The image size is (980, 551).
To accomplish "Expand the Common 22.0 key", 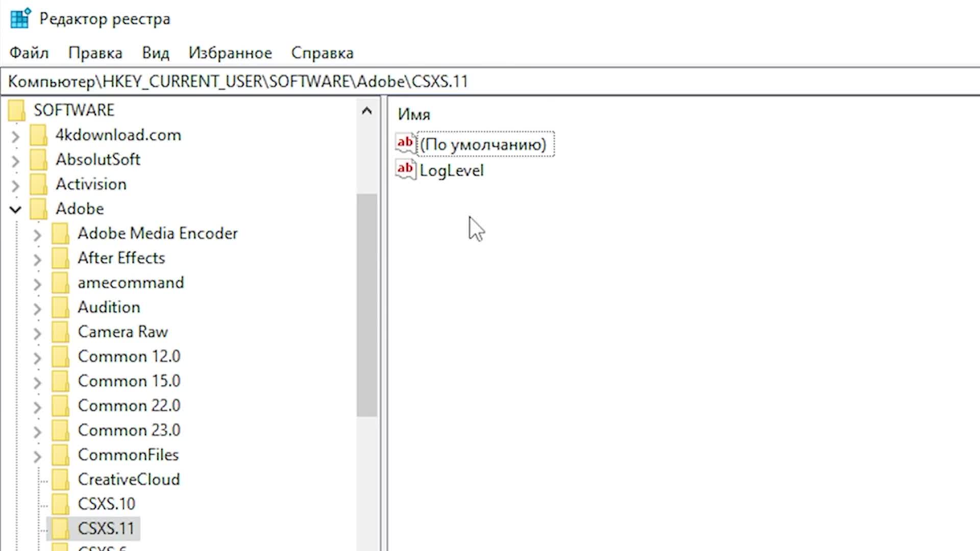I will [37, 407].
